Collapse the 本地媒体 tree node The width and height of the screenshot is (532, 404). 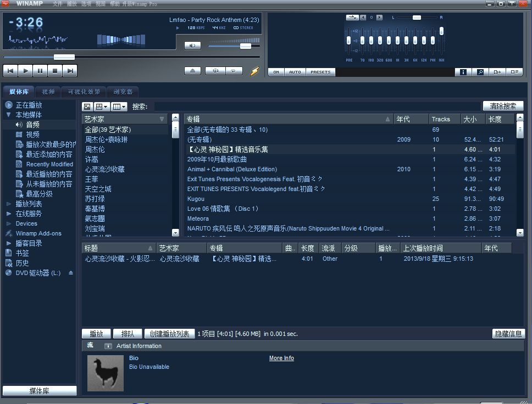click(8, 115)
